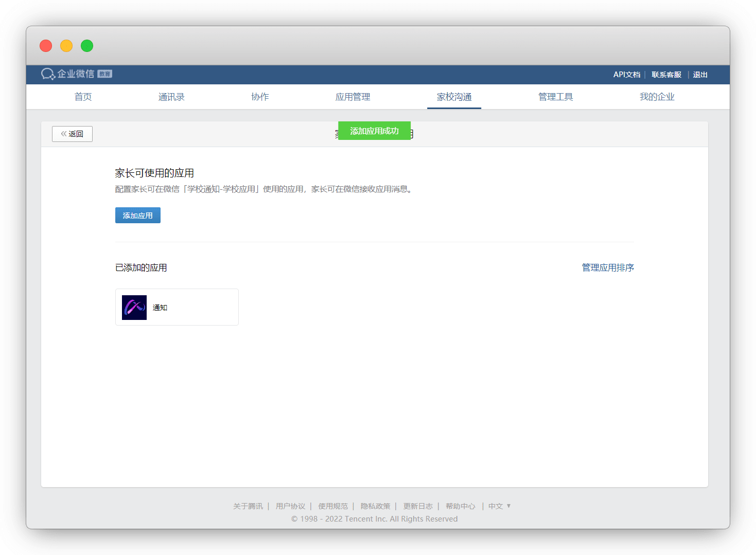The image size is (756, 555).
Task: Click 联系客服 in the header
Action: (x=666, y=75)
